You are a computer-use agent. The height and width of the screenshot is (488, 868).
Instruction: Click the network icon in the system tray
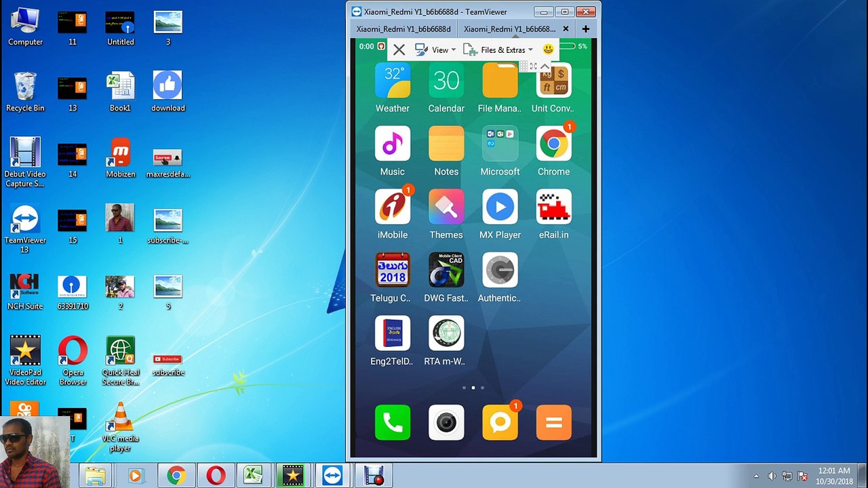point(787,476)
